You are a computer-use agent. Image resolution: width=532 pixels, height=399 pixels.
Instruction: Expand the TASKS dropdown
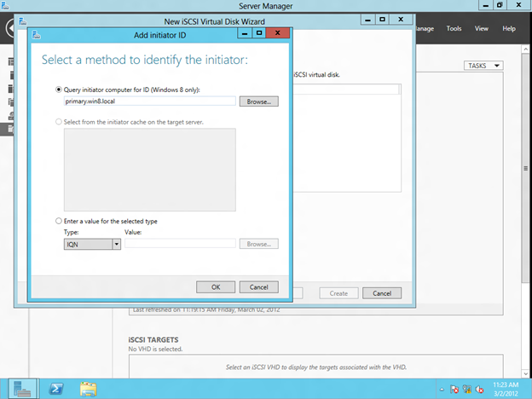point(483,66)
